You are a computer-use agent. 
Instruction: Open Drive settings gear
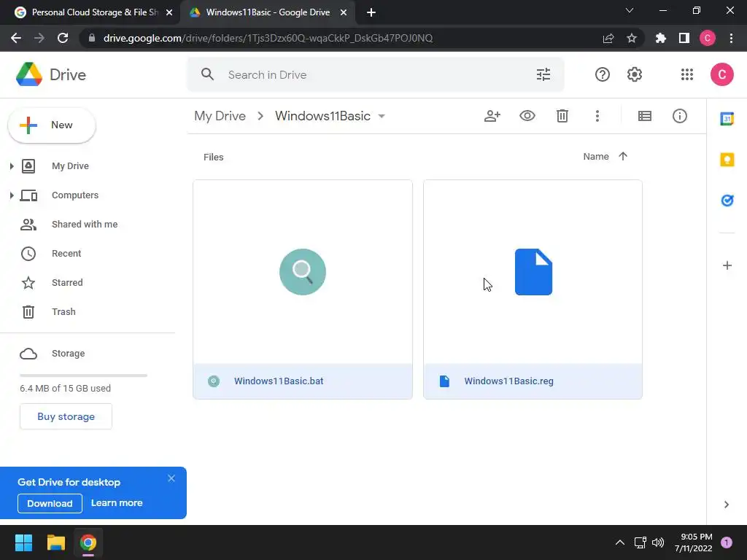pyautogui.click(x=634, y=75)
